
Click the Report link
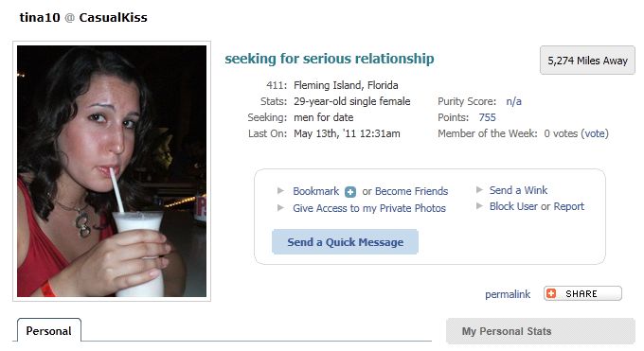click(569, 206)
